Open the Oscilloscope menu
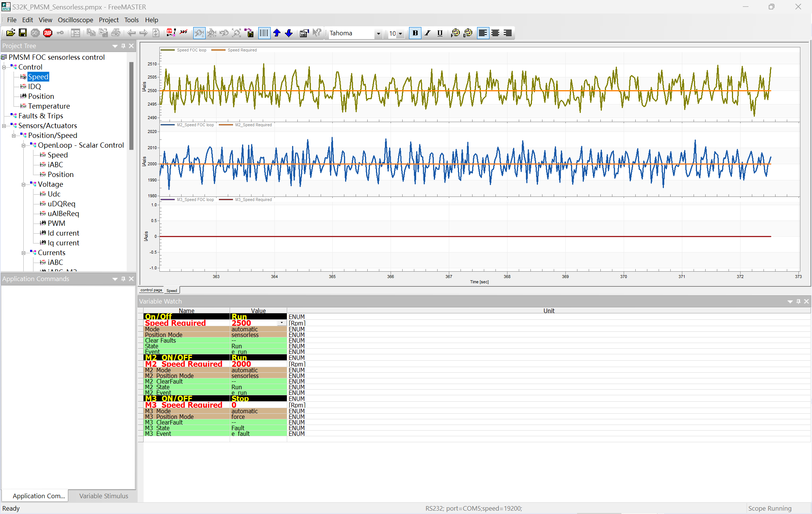Image resolution: width=812 pixels, height=514 pixels. click(75, 20)
